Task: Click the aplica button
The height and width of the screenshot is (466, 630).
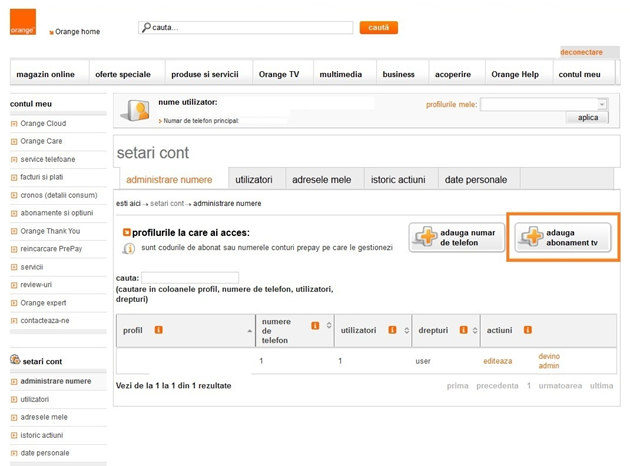Action: 588,117
